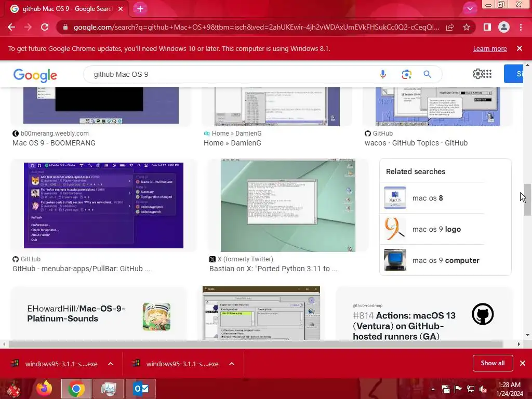
Task: Open the performance monitor taskbar app
Action: point(108,389)
